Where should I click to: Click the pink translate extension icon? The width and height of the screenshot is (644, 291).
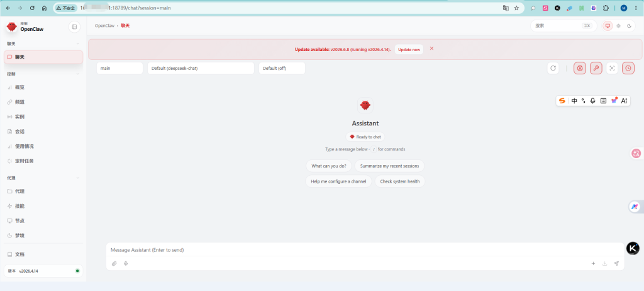coord(545,8)
